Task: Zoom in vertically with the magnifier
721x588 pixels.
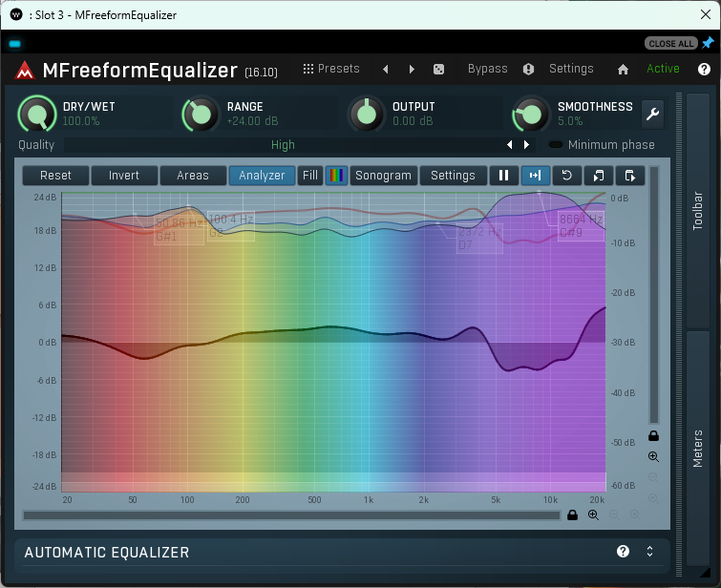Action: (653, 457)
